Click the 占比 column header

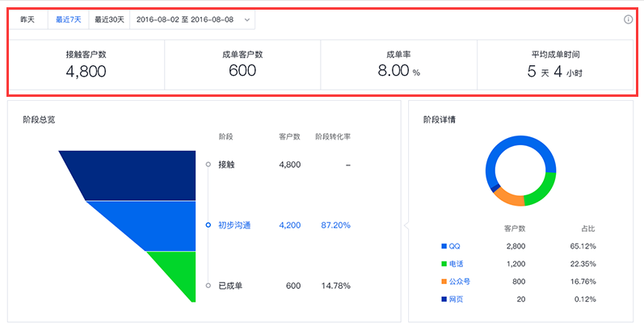pos(587,228)
